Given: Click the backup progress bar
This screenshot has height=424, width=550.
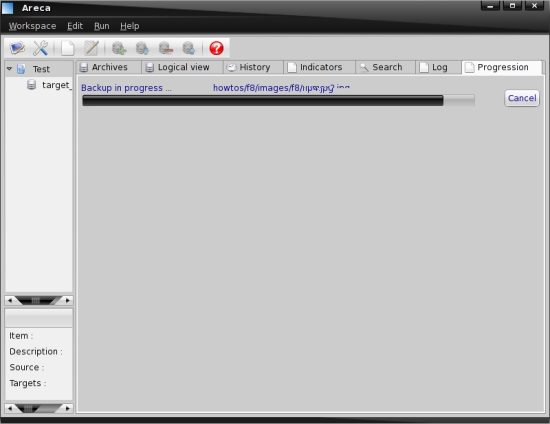Looking at the screenshot, I should point(278,101).
